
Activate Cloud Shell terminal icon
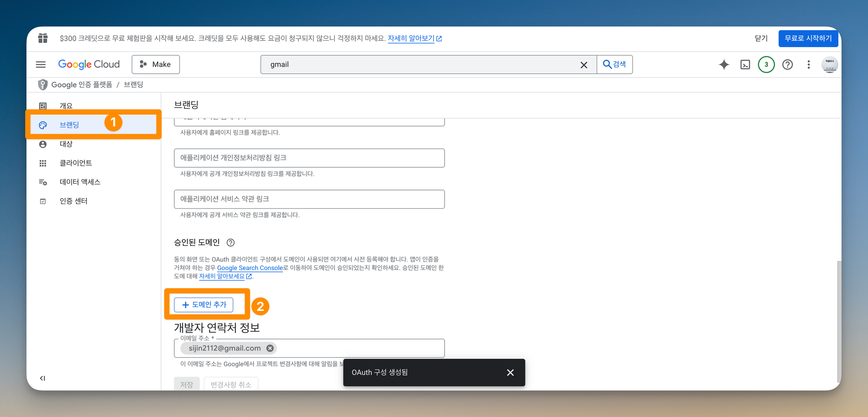pos(745,64)
